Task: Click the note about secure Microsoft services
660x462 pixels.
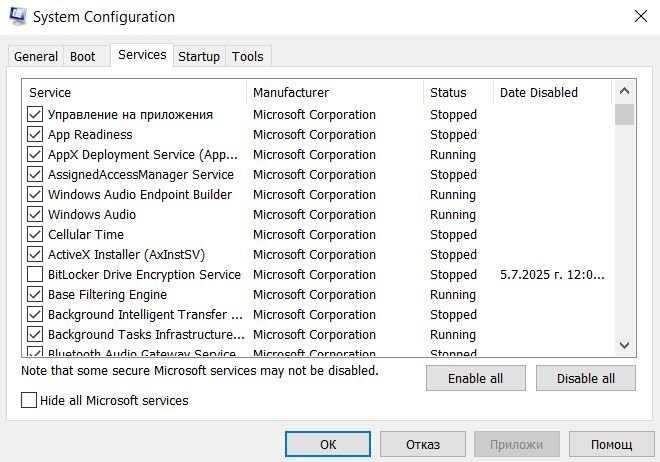Action: coord(200,370)
